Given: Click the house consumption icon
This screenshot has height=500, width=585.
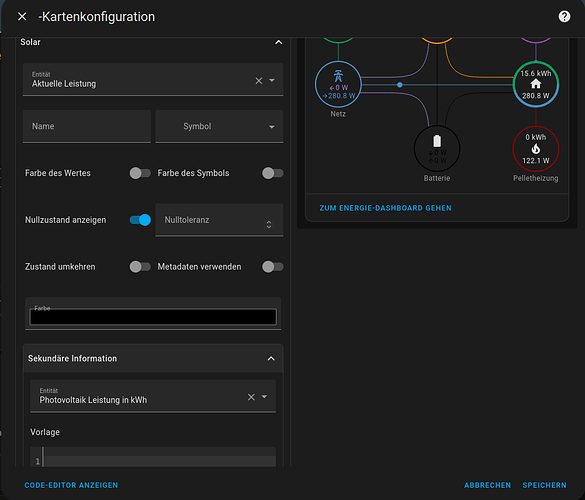Looking at the screenshot, I should pyautogui.click(x=536, y=84).
